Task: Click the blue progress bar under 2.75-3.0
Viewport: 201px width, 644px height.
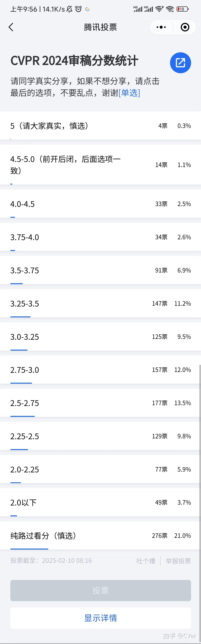Action: click(x=21, y=383)
